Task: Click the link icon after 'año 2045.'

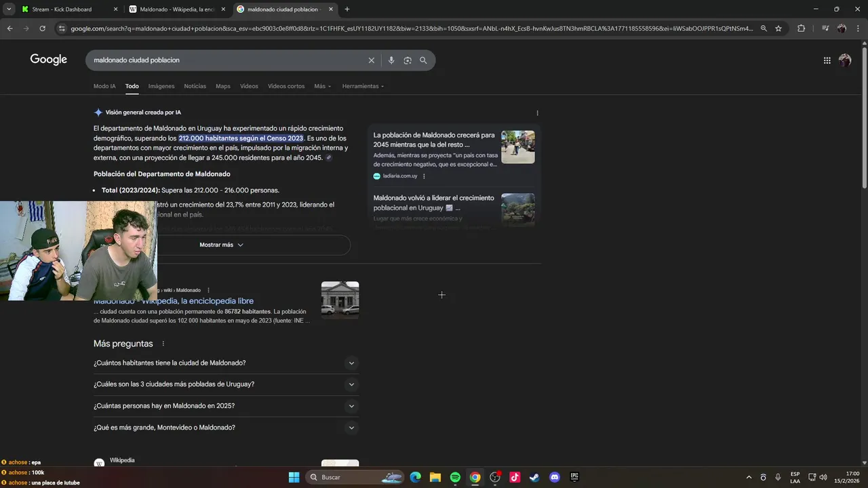Action: coord(329,158)
